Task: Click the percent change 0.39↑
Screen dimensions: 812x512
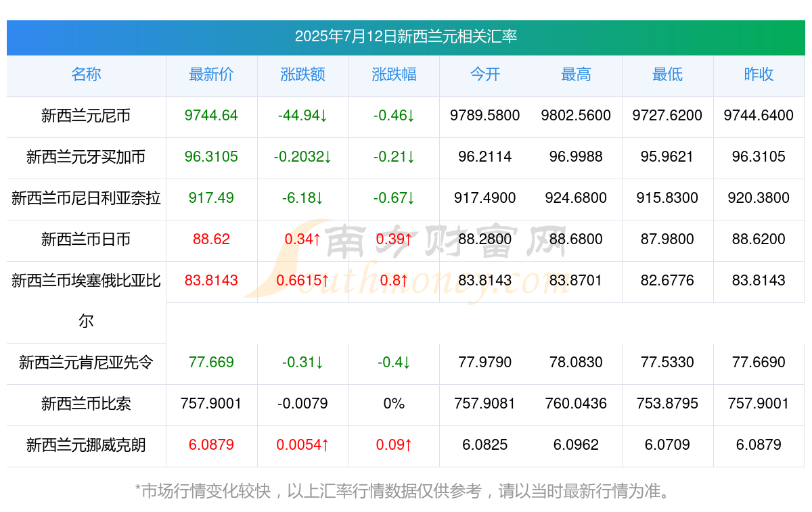Action: (x=394, y=239)
